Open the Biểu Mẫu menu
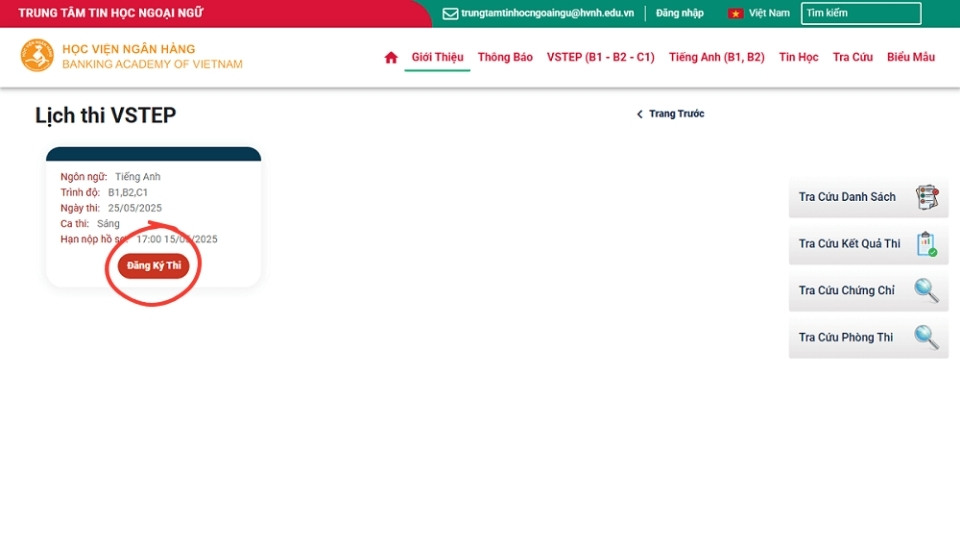Screen dimensions: 960x540 tap(911, 58)
